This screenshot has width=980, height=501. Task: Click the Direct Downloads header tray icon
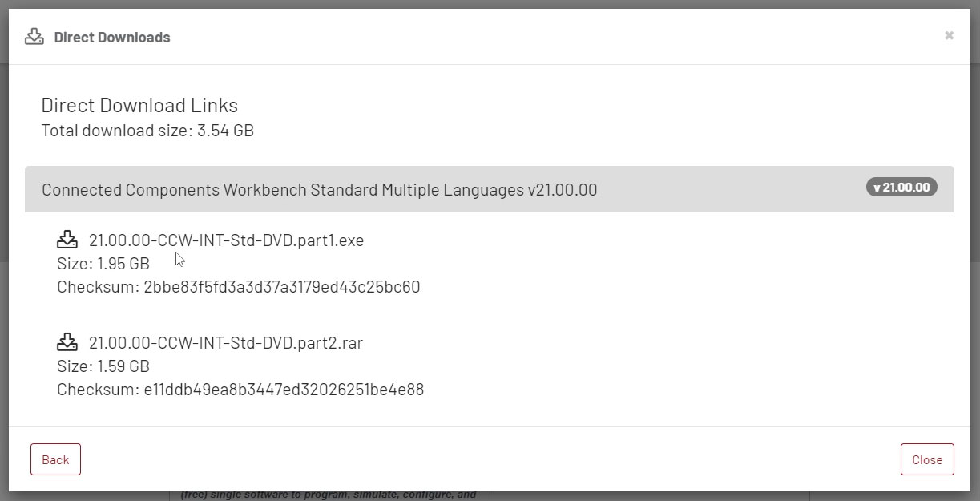tap(34, 37)
